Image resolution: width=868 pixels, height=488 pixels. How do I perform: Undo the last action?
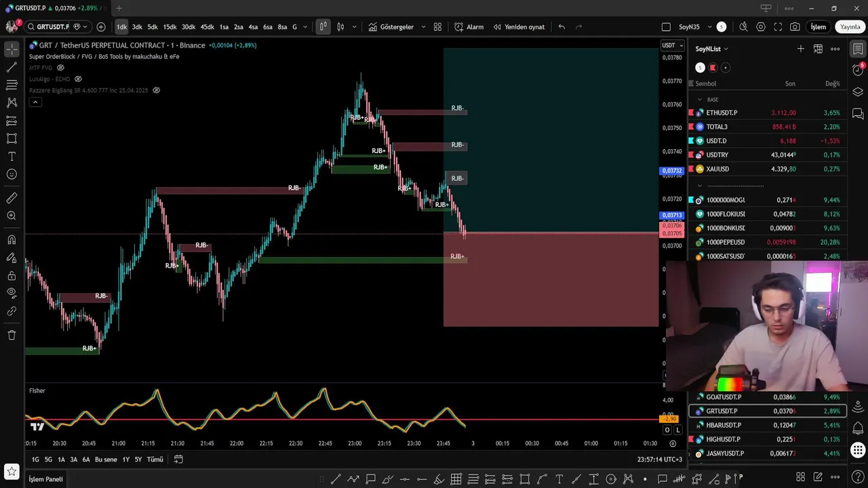[561, 27]
